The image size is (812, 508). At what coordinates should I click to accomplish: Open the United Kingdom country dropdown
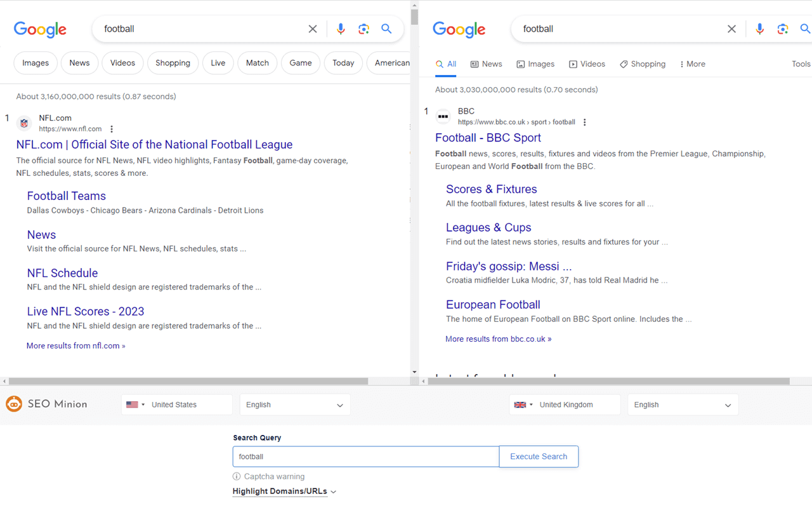click(565, 404)
